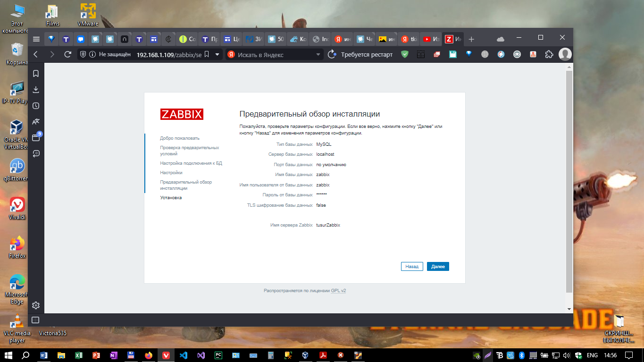Open Word from the taskbar
This screenshot has height=362, width=644.
pos(44,355)
